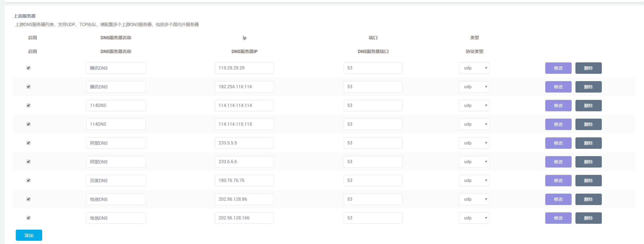The width and height of the screenshot is (644, 244).
Task: Open protocol dropdown for 182.254.116.116
Action: 474,87
